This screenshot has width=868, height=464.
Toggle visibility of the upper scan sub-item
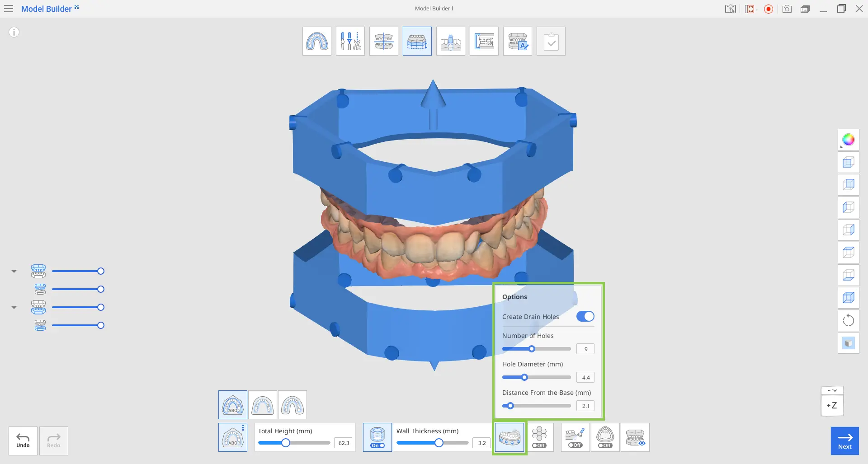[x=40, y=289]
